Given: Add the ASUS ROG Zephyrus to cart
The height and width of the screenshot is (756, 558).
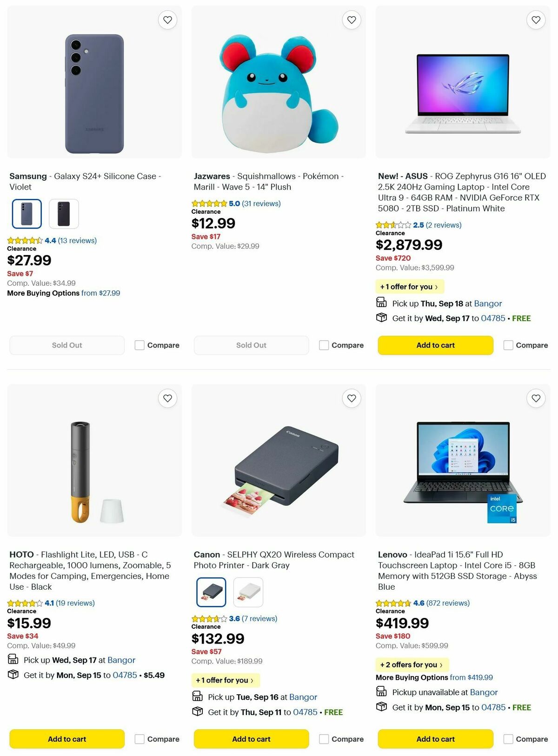Looking at the screenshot, I should click(x=435, y=345).
